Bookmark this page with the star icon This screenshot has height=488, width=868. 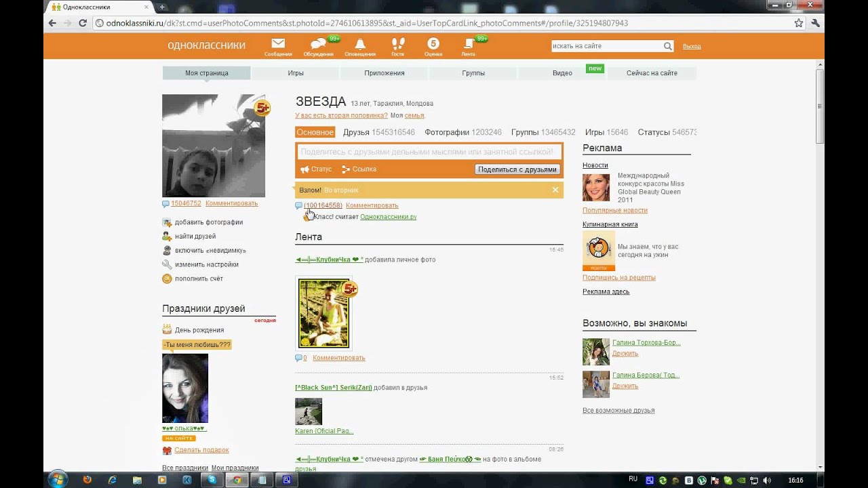(x=799, y=23)
